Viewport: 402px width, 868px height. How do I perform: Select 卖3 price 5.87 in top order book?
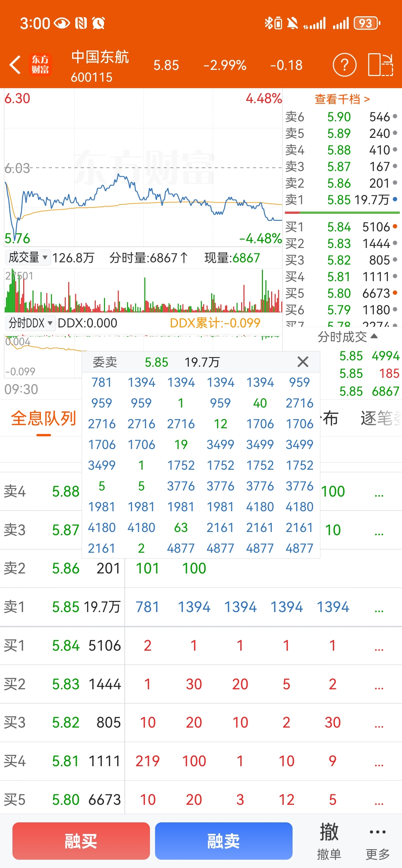[x=339, y=167]
